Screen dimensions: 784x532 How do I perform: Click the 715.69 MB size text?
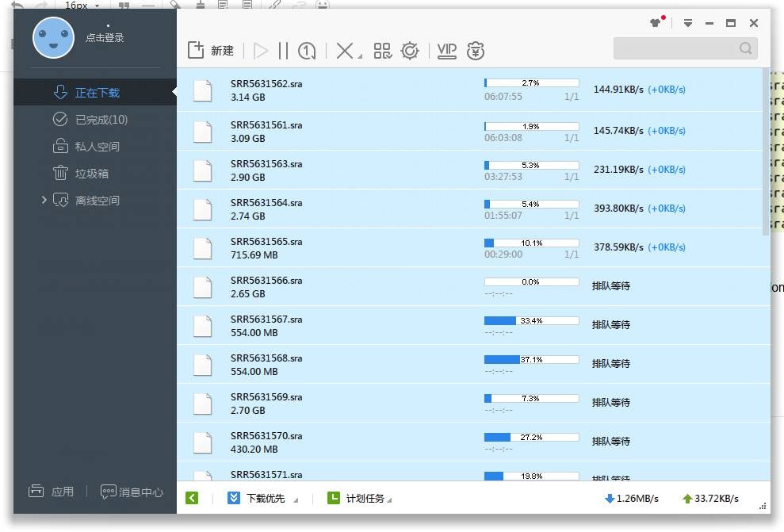(254, 255)
